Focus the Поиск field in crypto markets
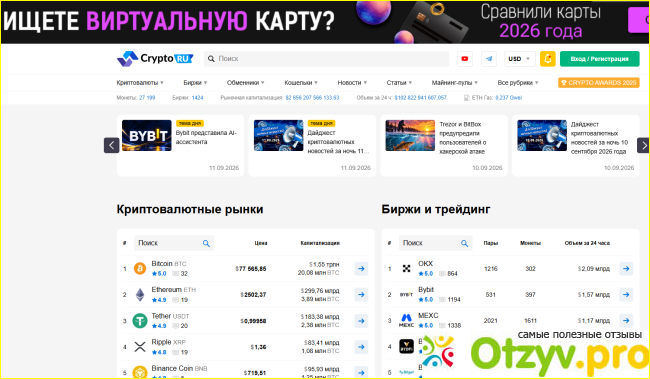650x379 pixels. pyautogui.click(x=174, y=243)
